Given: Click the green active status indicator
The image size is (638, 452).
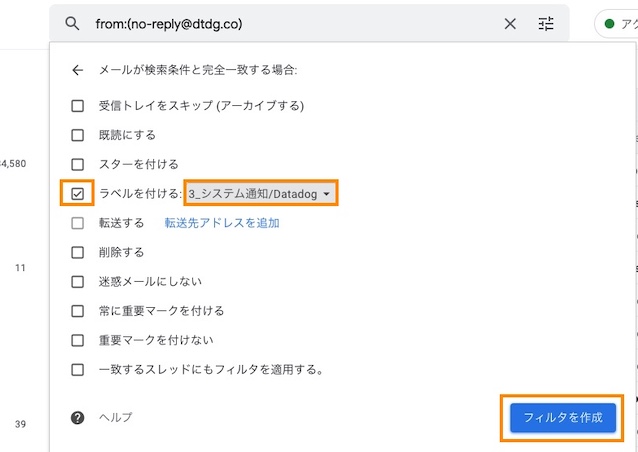Looking at the screenshot, I should tap(609, 24).
